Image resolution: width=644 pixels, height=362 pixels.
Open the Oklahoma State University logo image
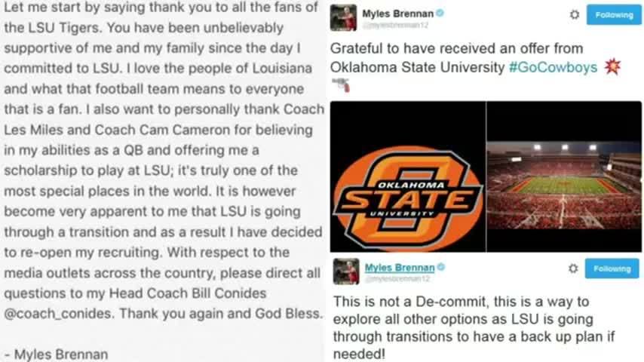click(408, 176)
